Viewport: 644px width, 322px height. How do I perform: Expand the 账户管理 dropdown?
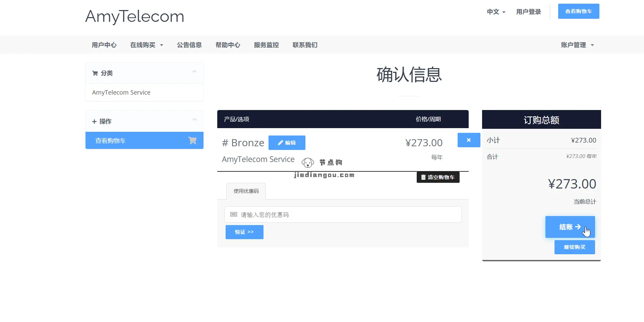coord(577,45)
